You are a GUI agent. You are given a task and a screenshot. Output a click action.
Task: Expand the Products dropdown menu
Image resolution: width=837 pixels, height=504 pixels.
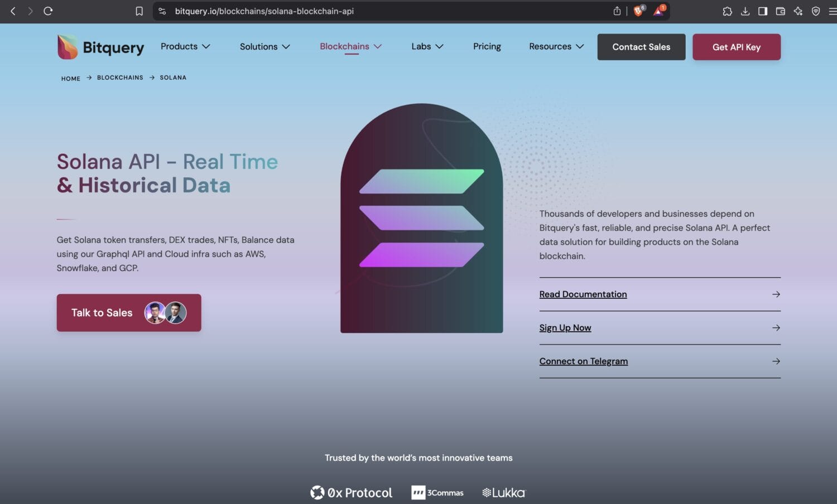185,46
